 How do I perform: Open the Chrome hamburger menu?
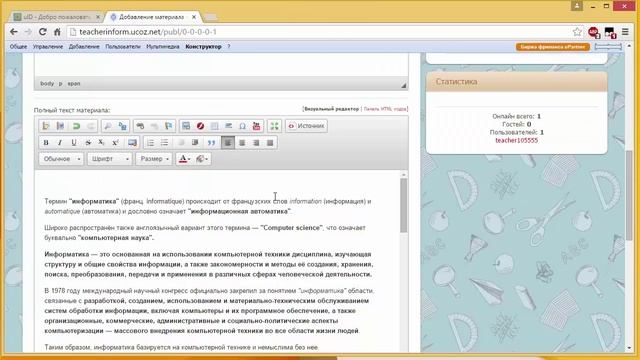pyautogui.click(x=625, y=32)
